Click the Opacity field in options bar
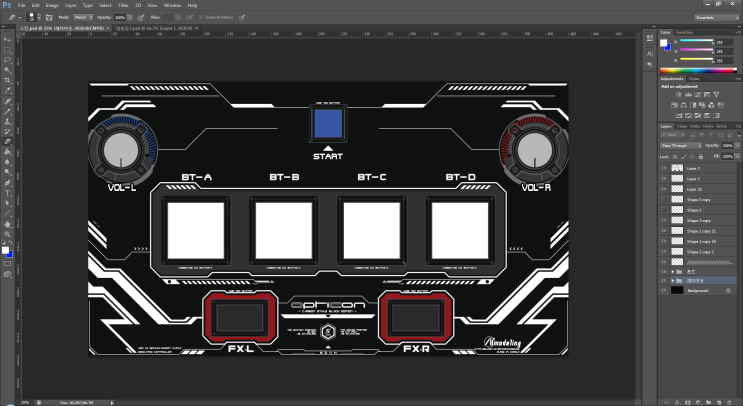743x406 pixels. 121,17
